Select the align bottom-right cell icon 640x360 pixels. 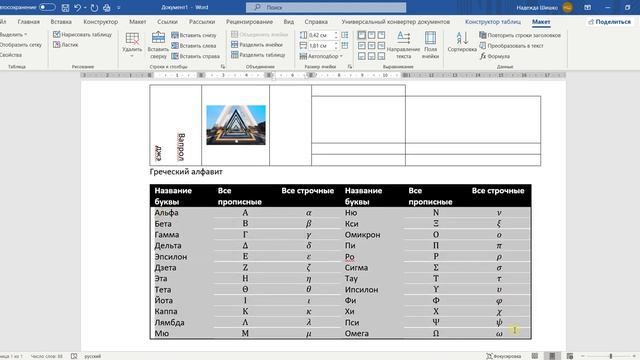pyautogui.click(x=381, y=56)
